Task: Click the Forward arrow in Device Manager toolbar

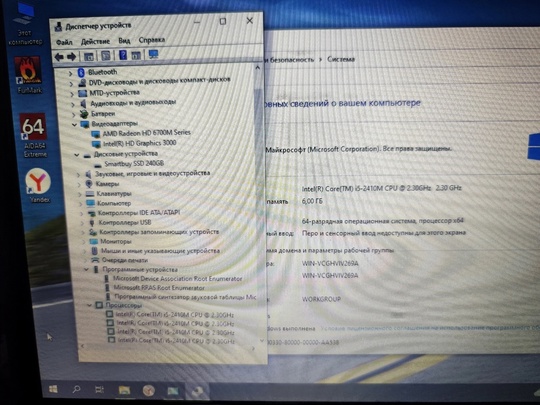Action: [71, 56]
